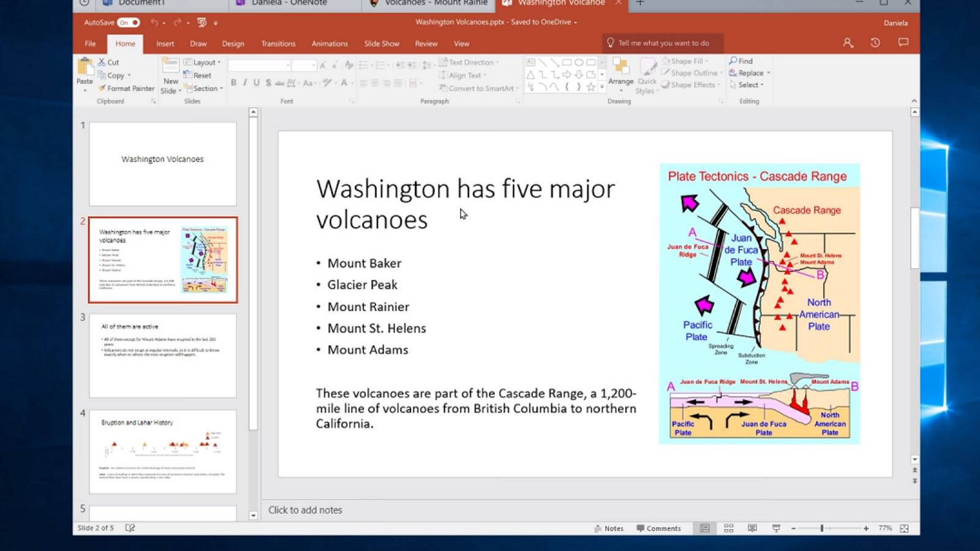Open the font name combo box
The width and height of the screenshot is (980, 551).
click(x=259, y=65)
